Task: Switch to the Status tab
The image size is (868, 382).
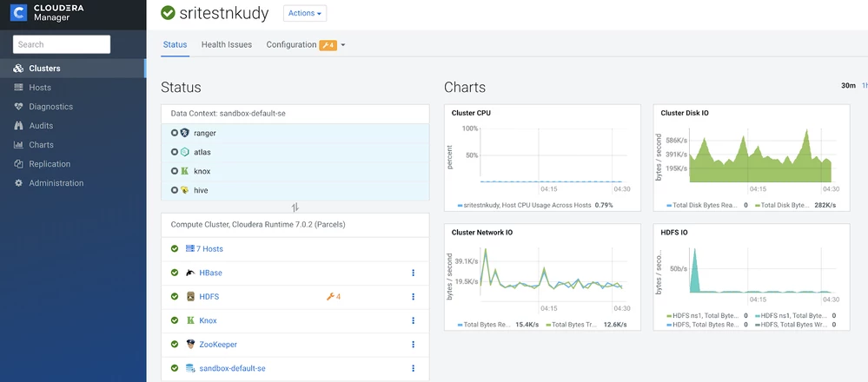Action: [x=175, y=45]
